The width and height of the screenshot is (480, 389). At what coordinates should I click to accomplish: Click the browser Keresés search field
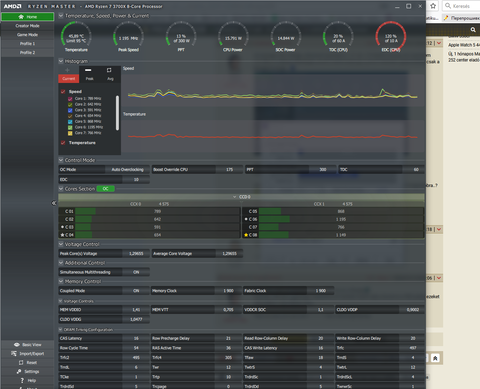coord(462,6)
